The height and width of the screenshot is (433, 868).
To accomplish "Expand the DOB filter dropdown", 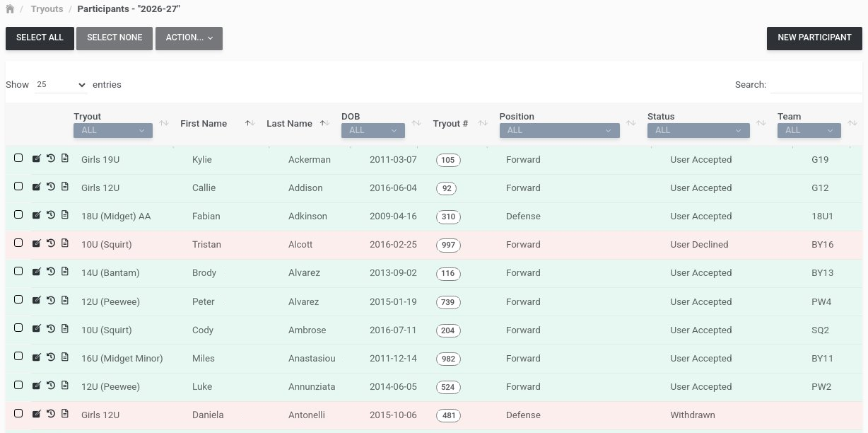I will click(373, 130).
